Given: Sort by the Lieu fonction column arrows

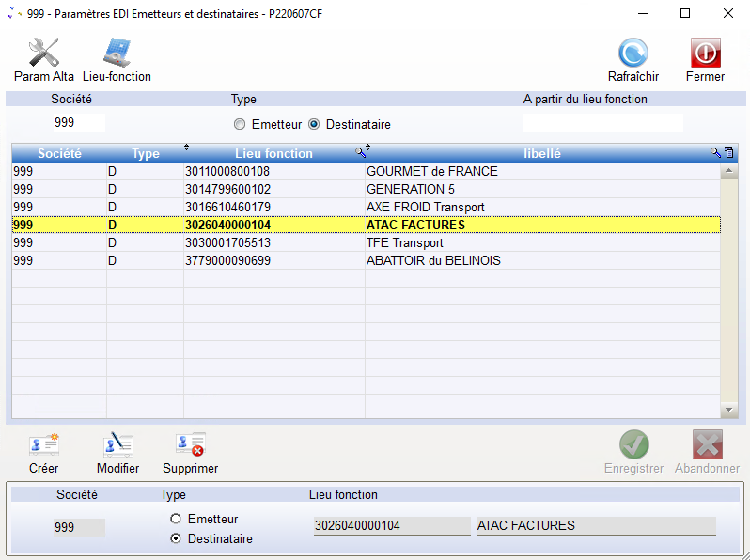Looking at the screenshot, I should click(186, 148).
